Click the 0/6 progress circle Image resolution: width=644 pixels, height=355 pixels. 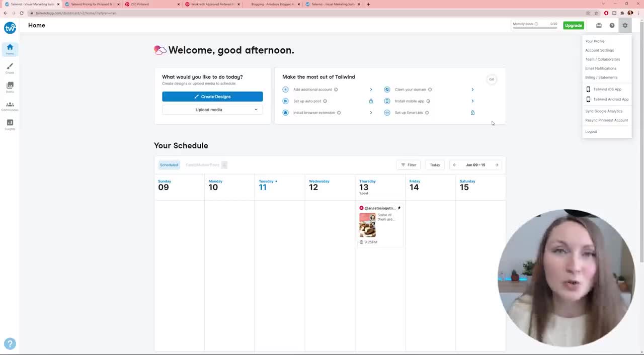492,79
